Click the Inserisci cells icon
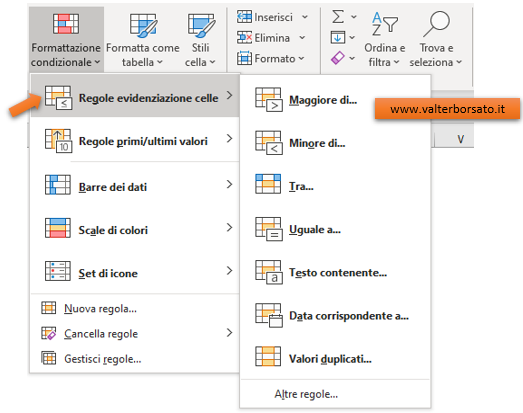 (244, 17)
